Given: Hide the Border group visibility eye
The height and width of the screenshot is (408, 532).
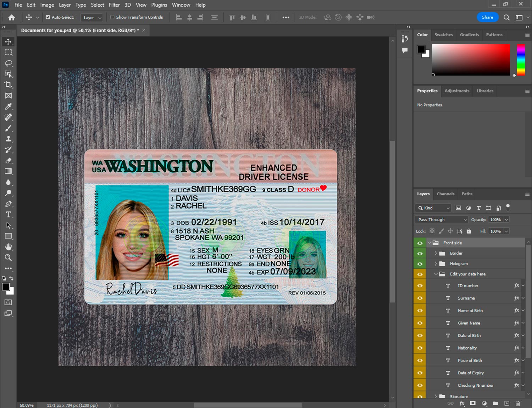Looking at the screenshot, I should click(x=420, y=253).
